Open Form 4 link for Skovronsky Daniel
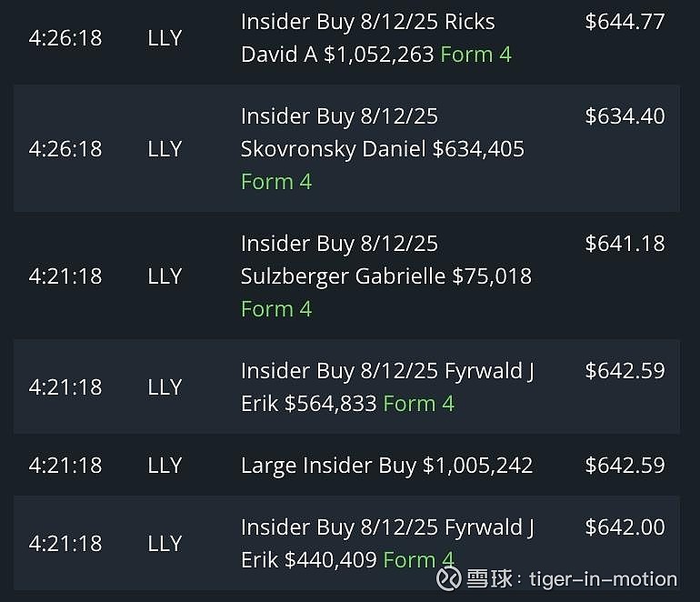 point(276,182)
